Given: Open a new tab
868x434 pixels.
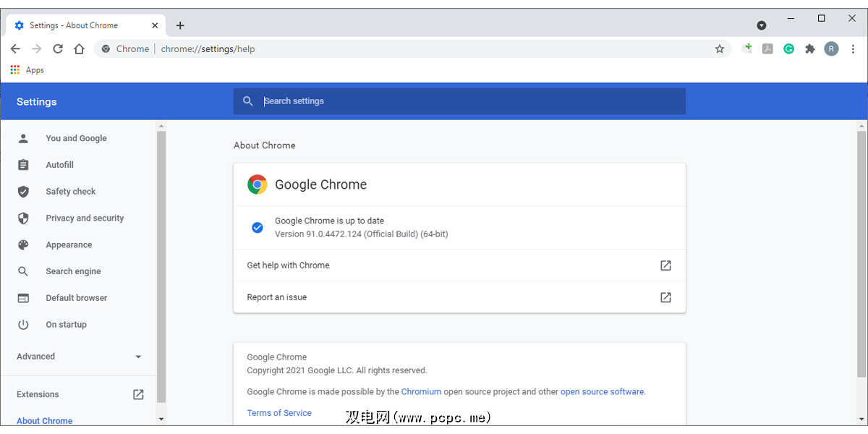Looking at the screenshot, I should point(180,25).
